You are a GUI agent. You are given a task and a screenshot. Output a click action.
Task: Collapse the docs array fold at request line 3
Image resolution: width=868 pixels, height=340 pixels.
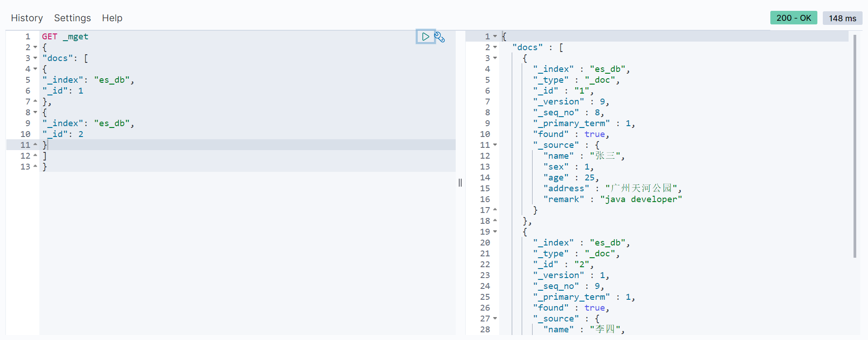coord(35,58)
